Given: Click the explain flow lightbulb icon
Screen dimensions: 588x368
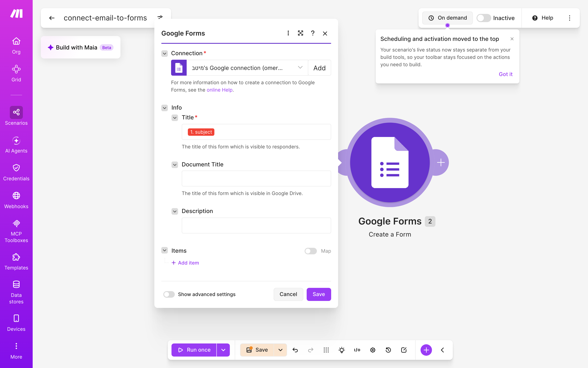Looking at the screenshot, I should point(342,350).
